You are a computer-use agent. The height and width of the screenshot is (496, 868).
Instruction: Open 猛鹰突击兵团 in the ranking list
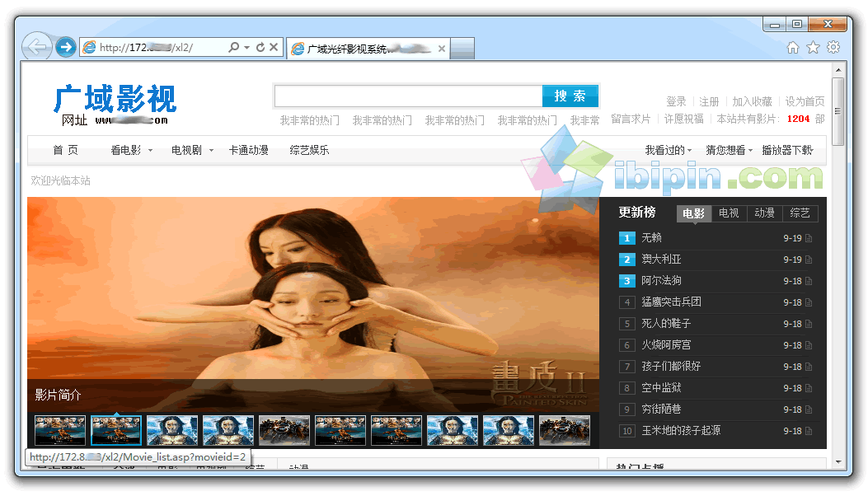672,302
